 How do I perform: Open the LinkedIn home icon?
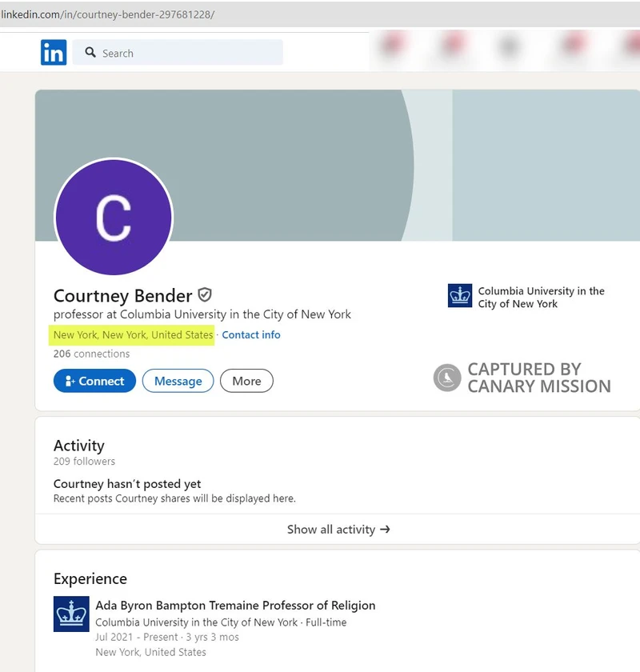[53, 52]
